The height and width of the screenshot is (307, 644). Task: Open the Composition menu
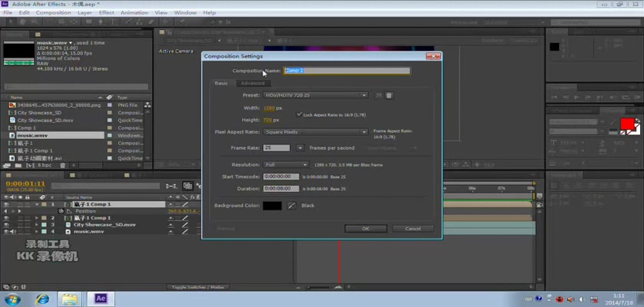(x=54, y=13)
